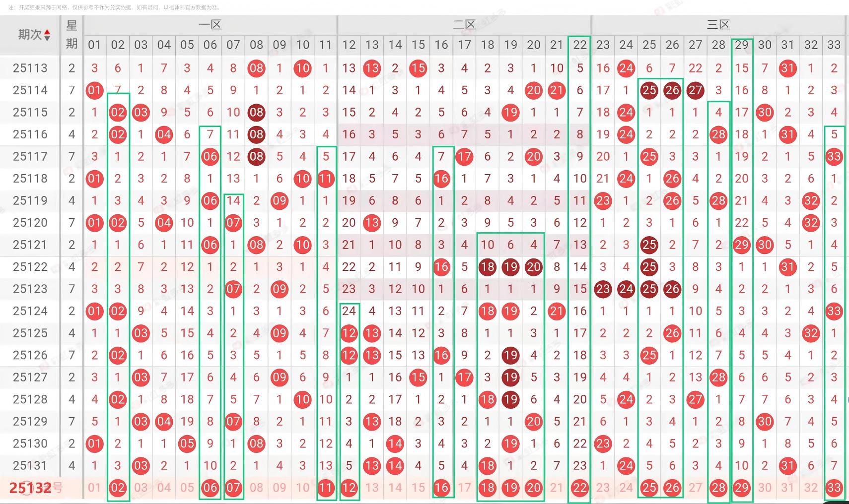Screen dimensions: 849x504
Task: Click the 二区 zone header
Action: pyautogui.click(x=464, y=25)
